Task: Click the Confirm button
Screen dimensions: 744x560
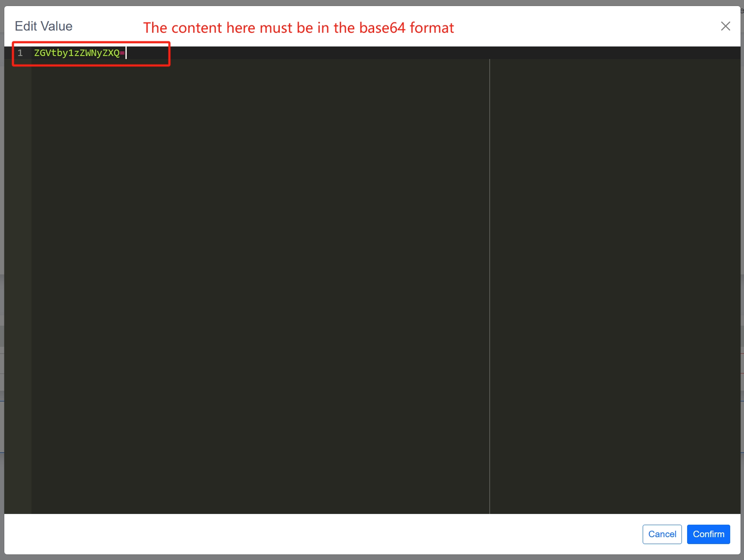Action: 708,534
